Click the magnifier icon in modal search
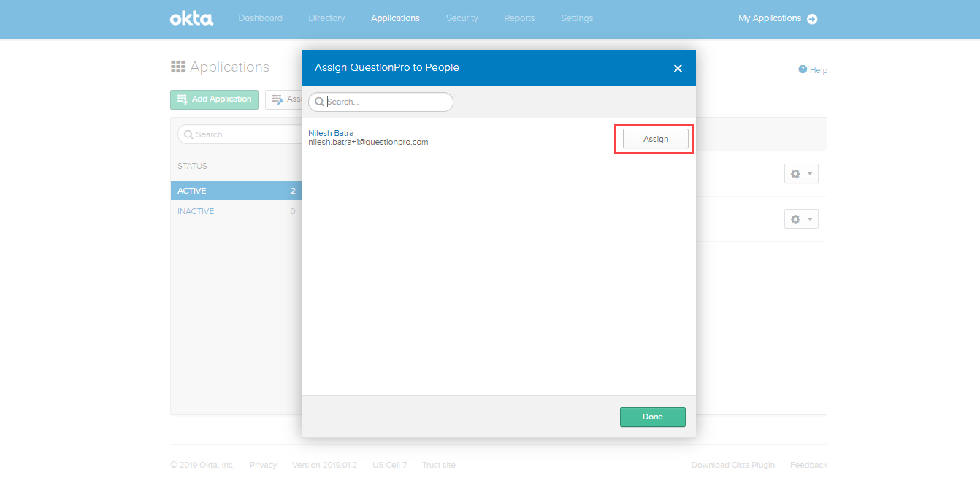The image size is (980, 486). 319,102
